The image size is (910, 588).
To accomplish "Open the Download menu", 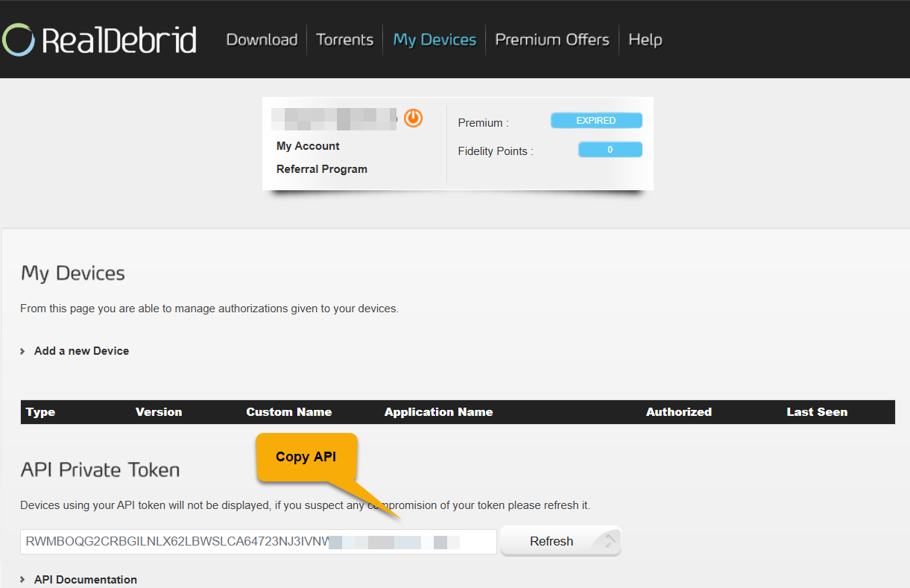I will pyautogui.click(x=262, y=39).
